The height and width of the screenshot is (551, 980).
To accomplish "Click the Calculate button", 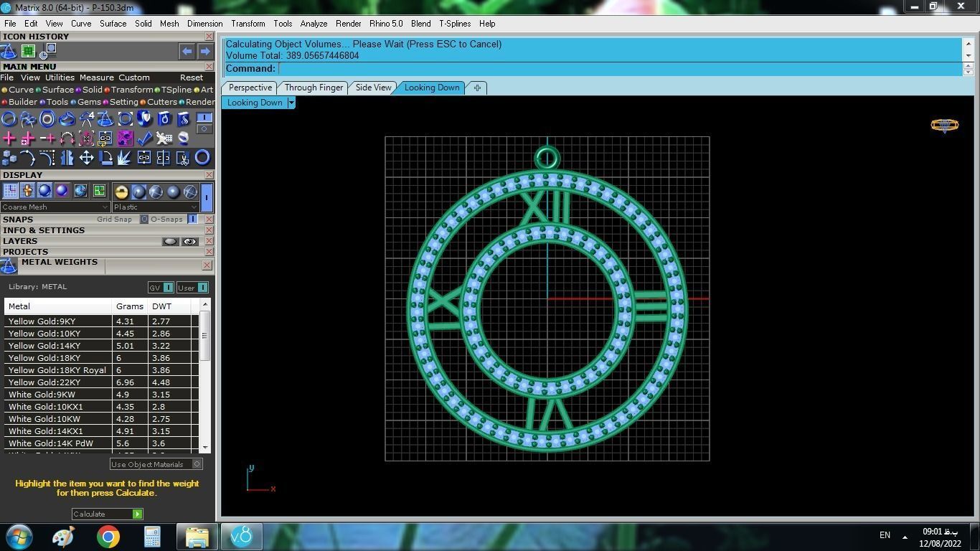I will pos(108,514).
